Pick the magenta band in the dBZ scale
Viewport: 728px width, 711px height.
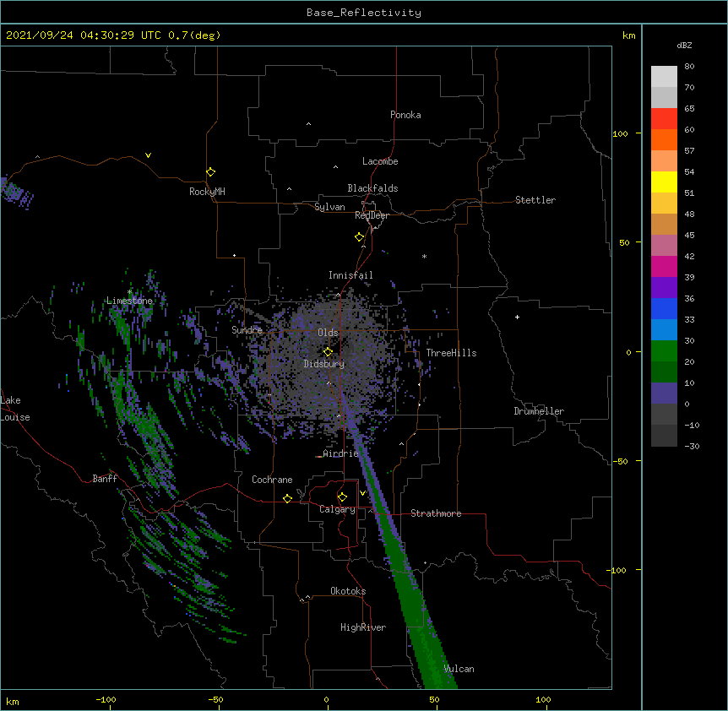[664, 266]
